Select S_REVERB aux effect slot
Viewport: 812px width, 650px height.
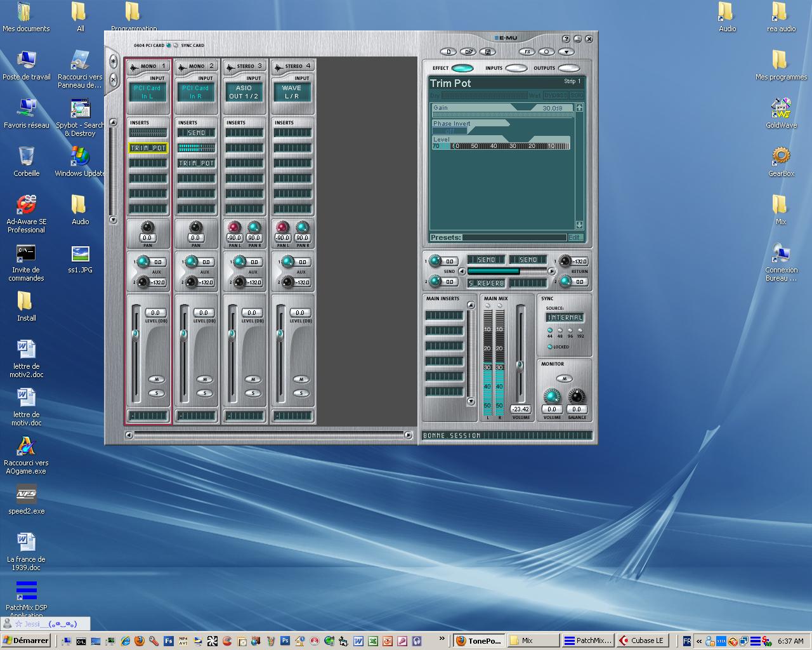(x=486, y=283)
